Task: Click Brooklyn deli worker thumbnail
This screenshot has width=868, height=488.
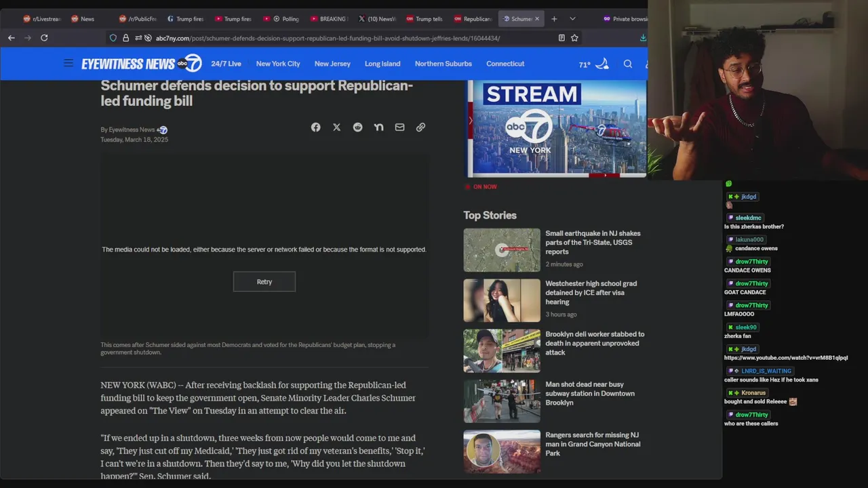Action: [x=502, y=350]
